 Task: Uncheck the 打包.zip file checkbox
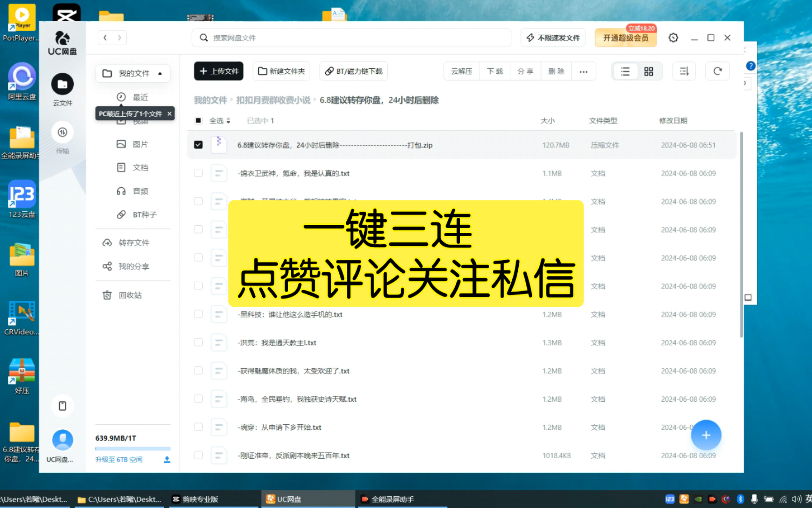coord(198,145)
